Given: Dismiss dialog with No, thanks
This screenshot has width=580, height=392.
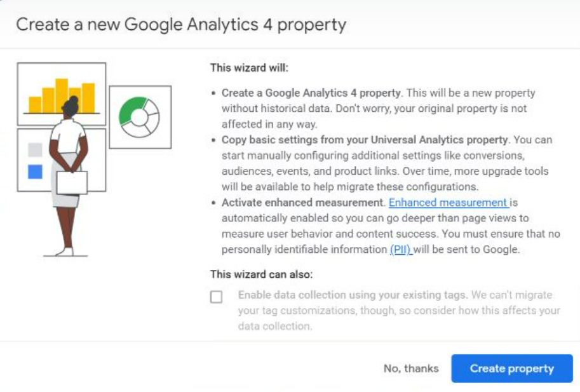Looking at the screenshot, I should tap(411, 368).
